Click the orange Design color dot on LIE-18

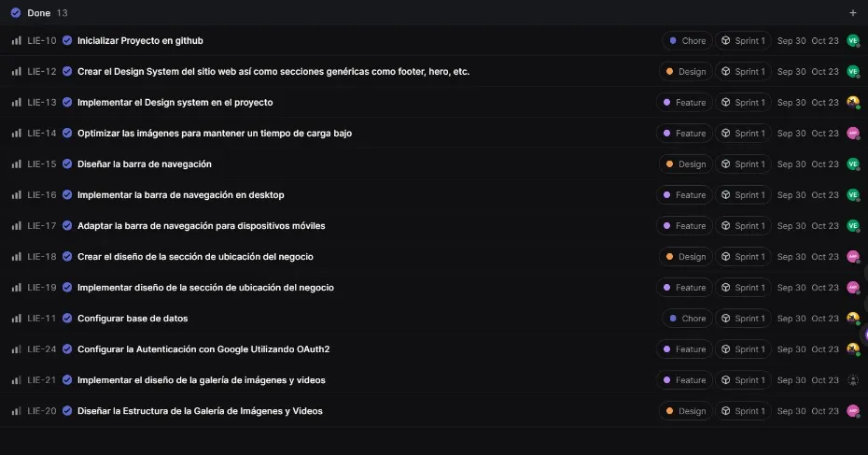point(669,257)
